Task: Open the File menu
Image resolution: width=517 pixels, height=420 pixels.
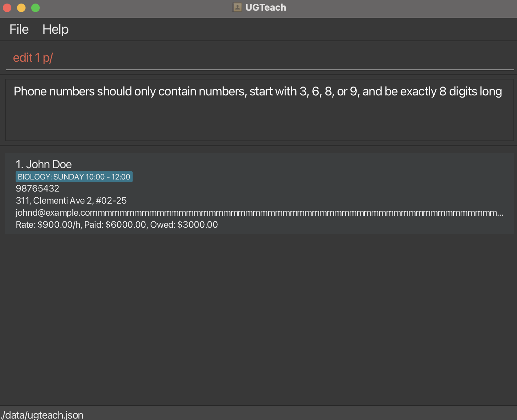Action: pos(18,29)
